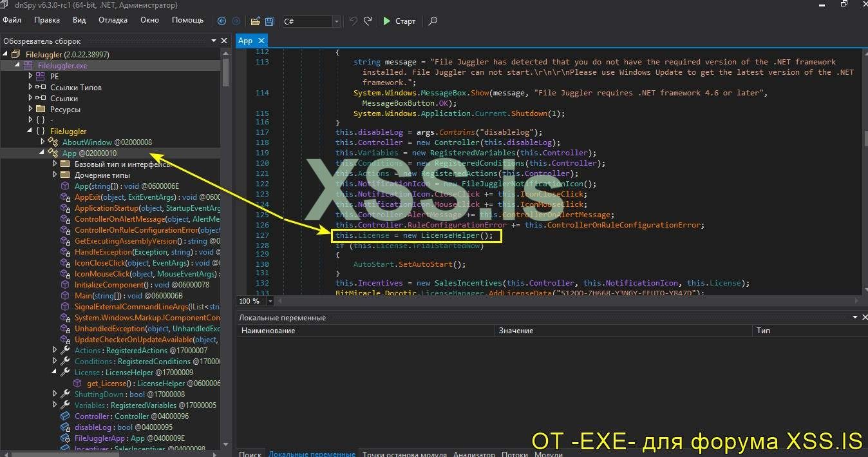Start debugging with the Старт button

click(399, 21)
